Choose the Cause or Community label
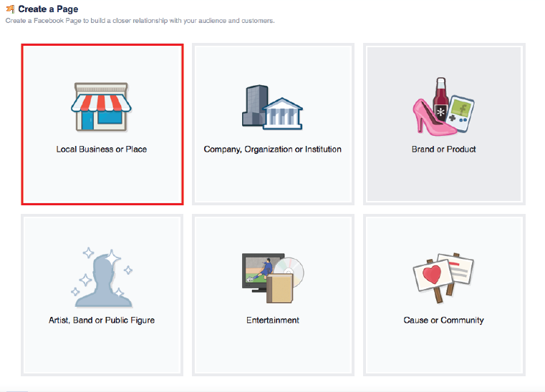 tap(443, 320)
